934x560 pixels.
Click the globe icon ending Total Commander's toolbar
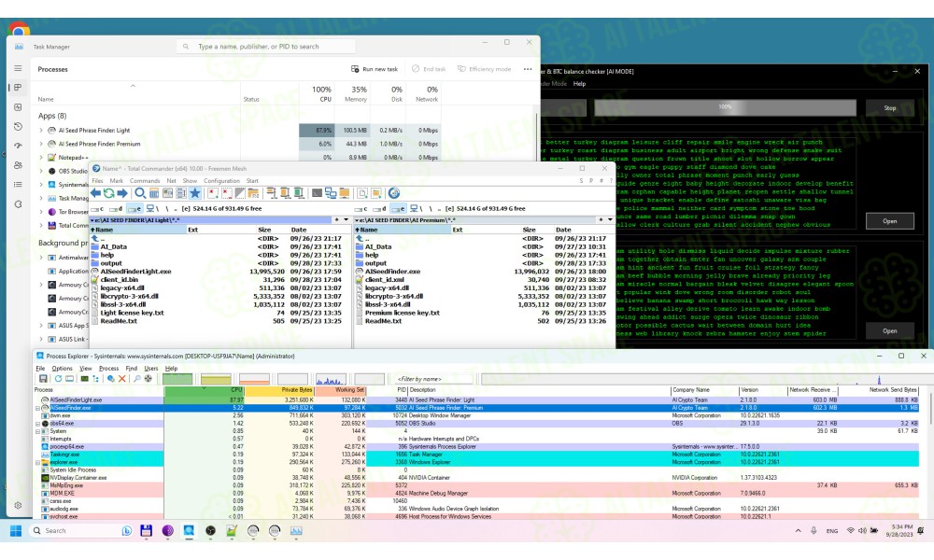[x=394, y=193]
